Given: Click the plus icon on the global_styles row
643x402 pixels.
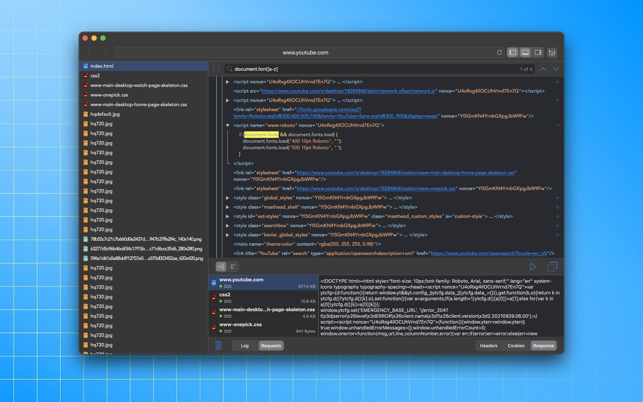Looking at the screenshot, I should [557, 198].
